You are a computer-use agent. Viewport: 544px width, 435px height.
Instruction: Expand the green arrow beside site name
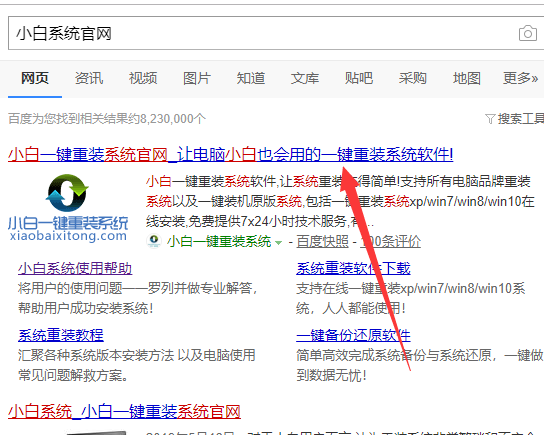278,242
